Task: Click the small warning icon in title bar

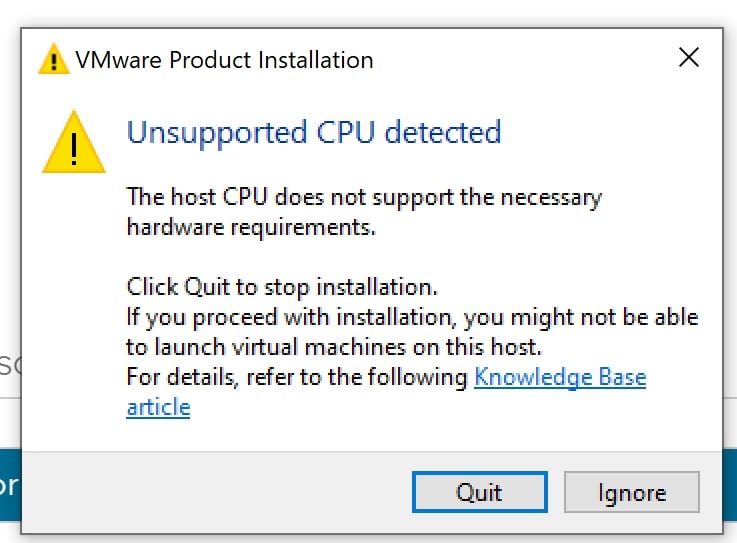Action: click(54, 60)
